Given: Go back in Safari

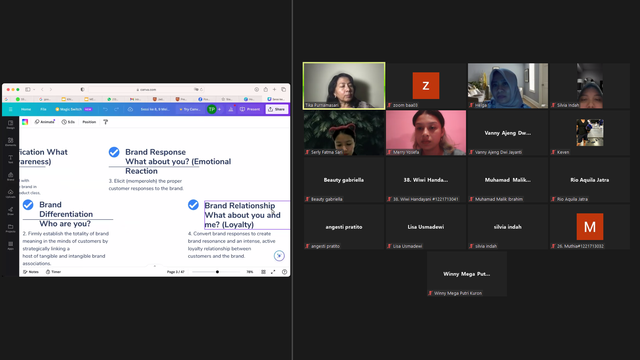Looking at the screenshot, I should pos(42,89).
